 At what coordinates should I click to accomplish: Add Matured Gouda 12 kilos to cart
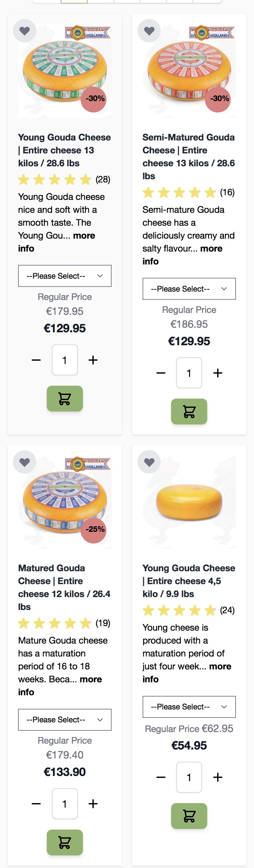(64, 842)
